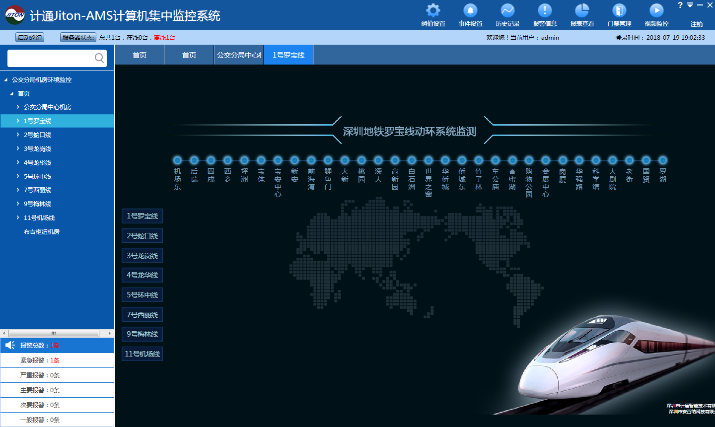Collapse the root 公安分局 tree node
Screen dimensions: 715x427
point(5,79)
